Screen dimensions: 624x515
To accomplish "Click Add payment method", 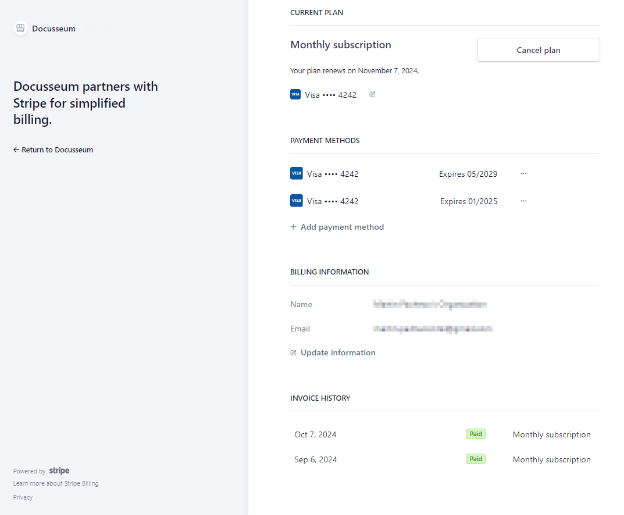I will click(337, 227).
